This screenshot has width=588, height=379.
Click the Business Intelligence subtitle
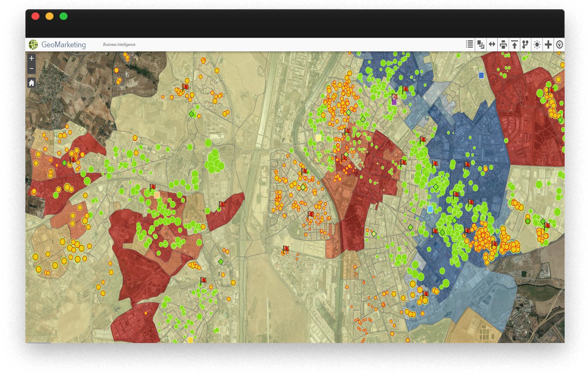pyautogui.click(x=119, y=45)
